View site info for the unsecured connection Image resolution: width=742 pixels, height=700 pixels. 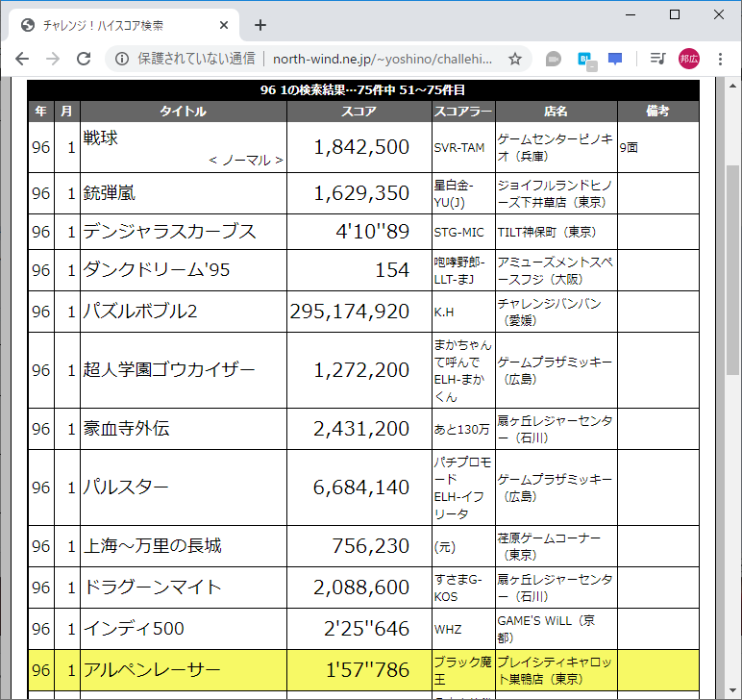(122, 59)
